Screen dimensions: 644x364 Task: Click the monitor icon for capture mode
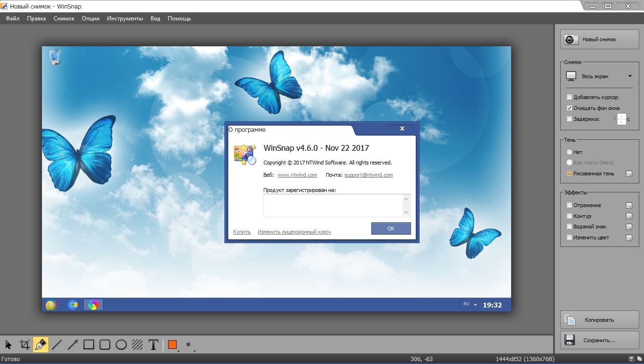pyautogui.click(x=571, y=76)
